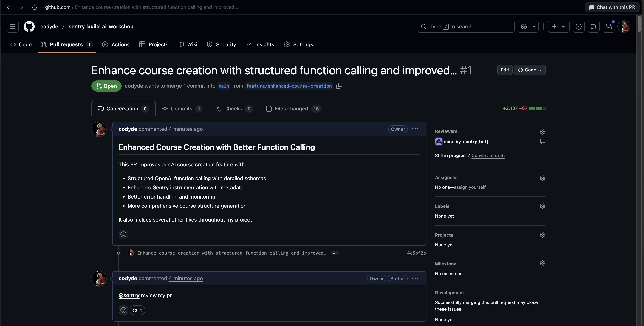Image resolution: width=644 pixels, height=326 pixels.
Task: Click assign yourself link
Action: [470, 187]
